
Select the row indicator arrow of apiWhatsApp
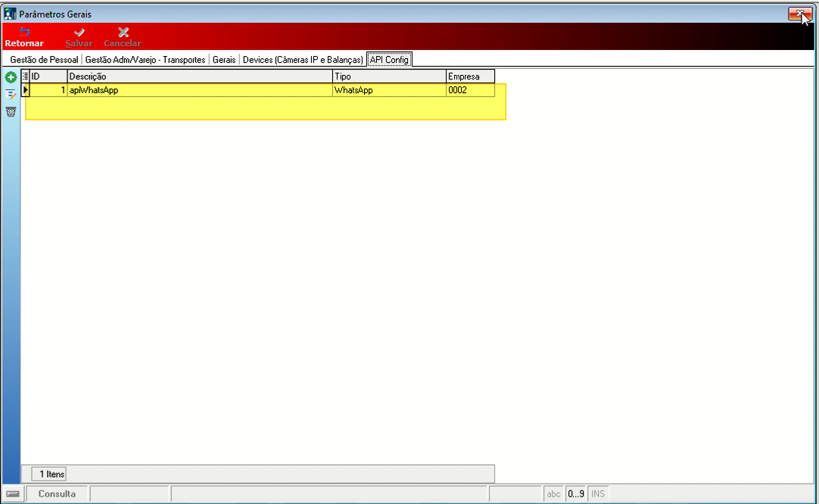click(x=25, y=90)
